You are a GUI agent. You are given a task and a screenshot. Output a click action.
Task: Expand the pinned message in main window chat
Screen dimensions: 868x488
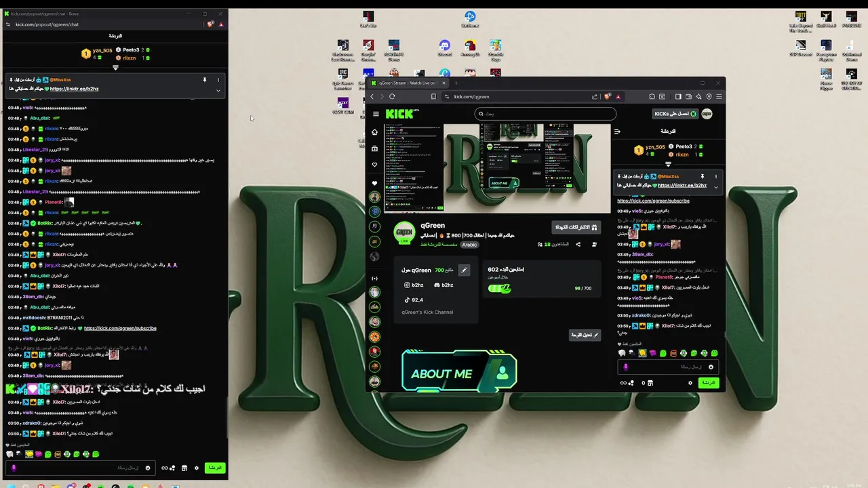[716, 187]
